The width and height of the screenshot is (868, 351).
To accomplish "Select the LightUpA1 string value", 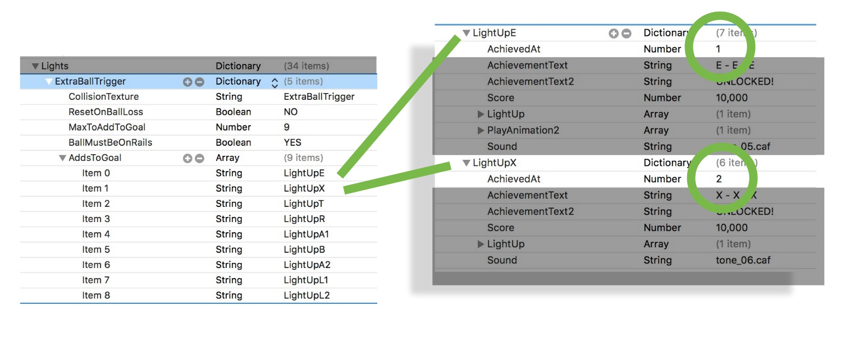I will click(x=307, y=234).
